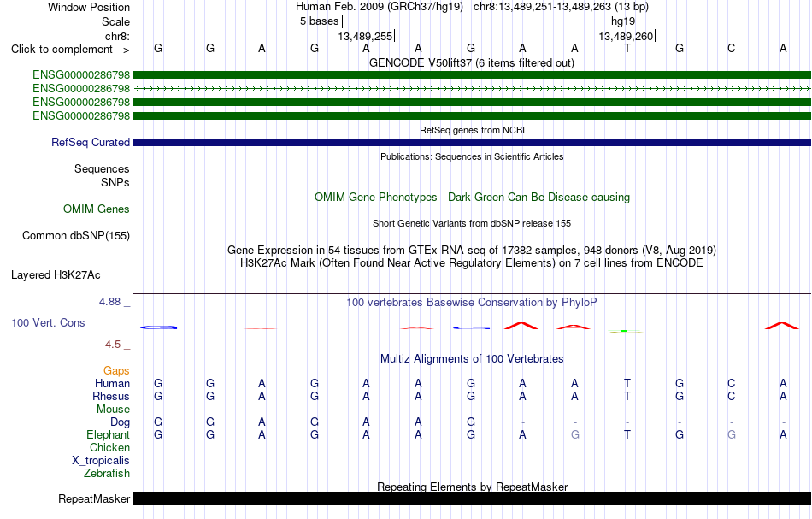
Task: Select the chr8: ruler label
Action: click(x=117, y=36)
